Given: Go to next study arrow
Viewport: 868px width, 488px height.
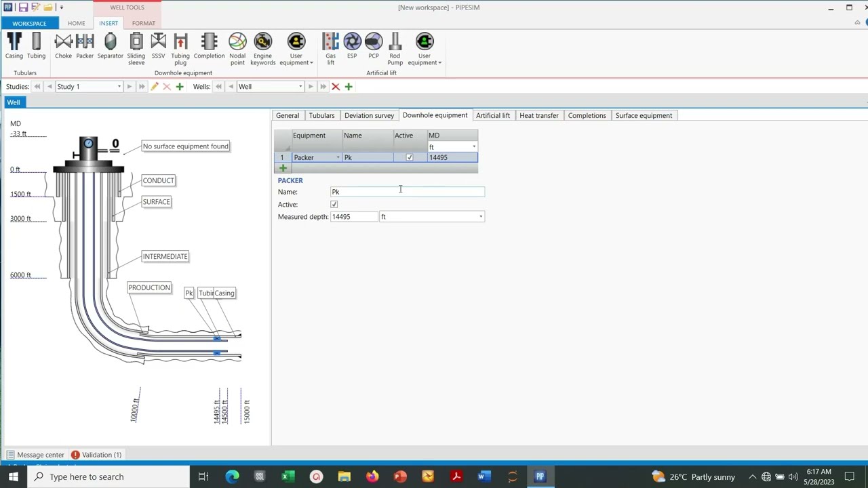Looking at the screenshot, I should pyautogui.click(x=130, y=87).
